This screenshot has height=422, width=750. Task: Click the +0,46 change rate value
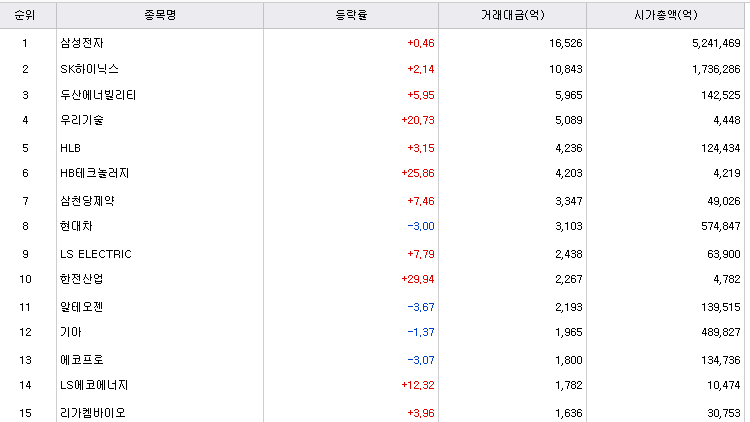(x=421, y=43)
